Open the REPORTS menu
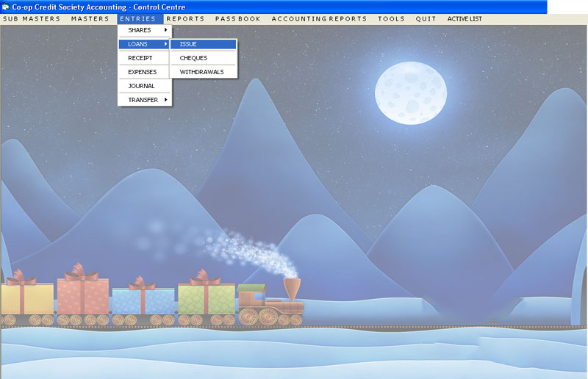This screenshot has width=588, height=379. pos(185,18)
